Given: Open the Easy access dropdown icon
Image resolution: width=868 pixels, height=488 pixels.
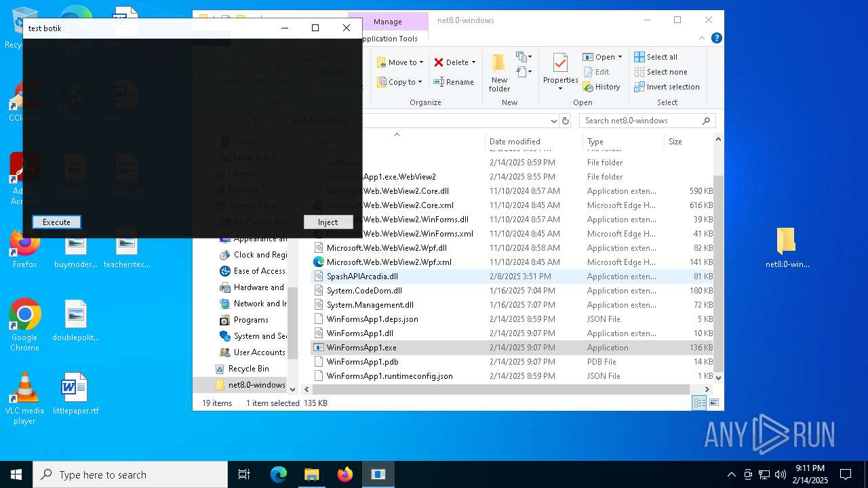Looking at the screenshot, I should 524,71.
